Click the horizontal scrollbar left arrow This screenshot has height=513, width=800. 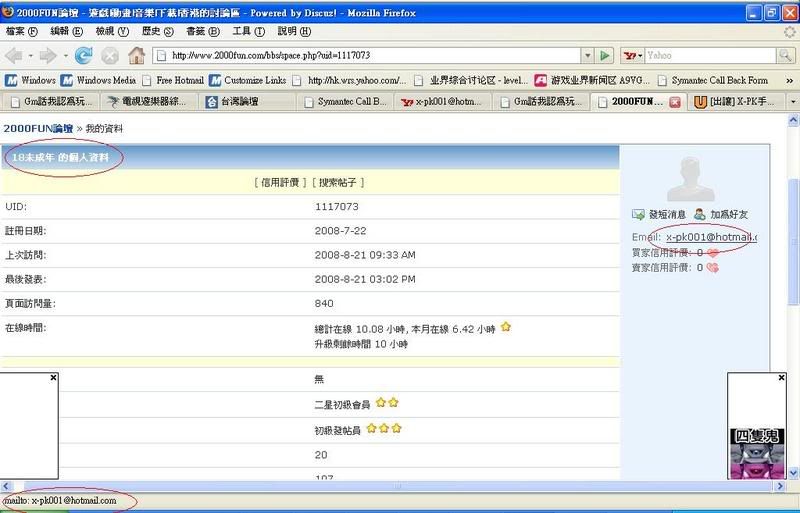pos(7,486)
